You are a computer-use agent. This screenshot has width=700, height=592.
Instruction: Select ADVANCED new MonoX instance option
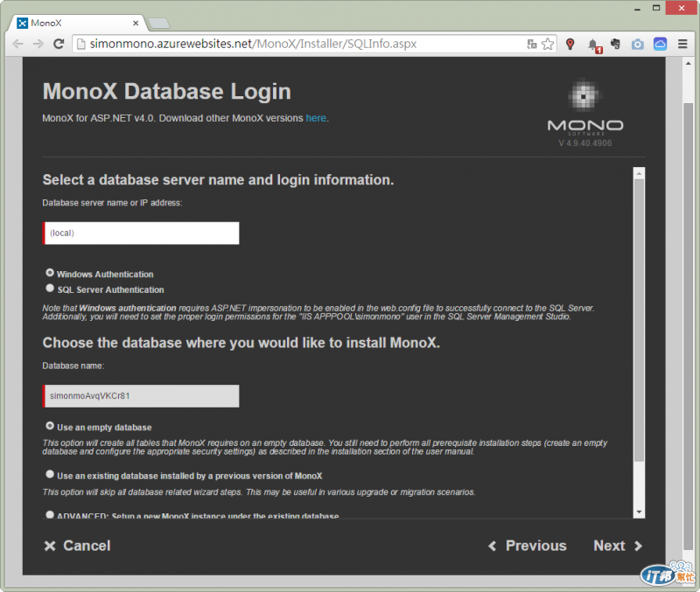50,514
